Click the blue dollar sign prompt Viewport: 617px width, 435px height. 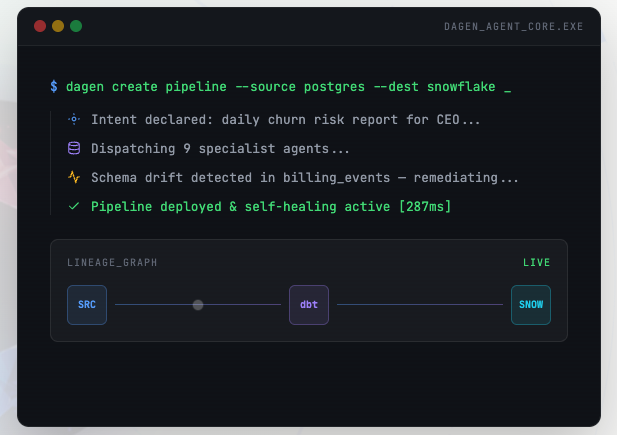click(54, 86)
